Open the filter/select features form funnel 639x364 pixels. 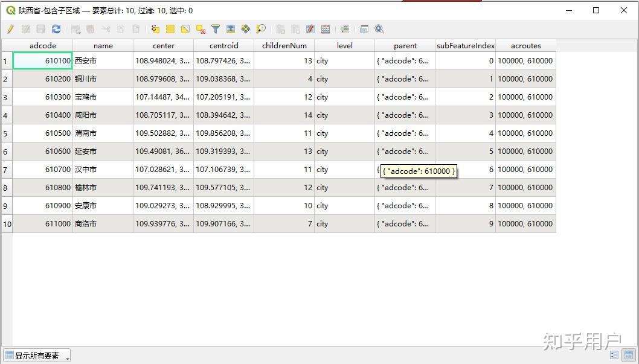coord(216,29)
